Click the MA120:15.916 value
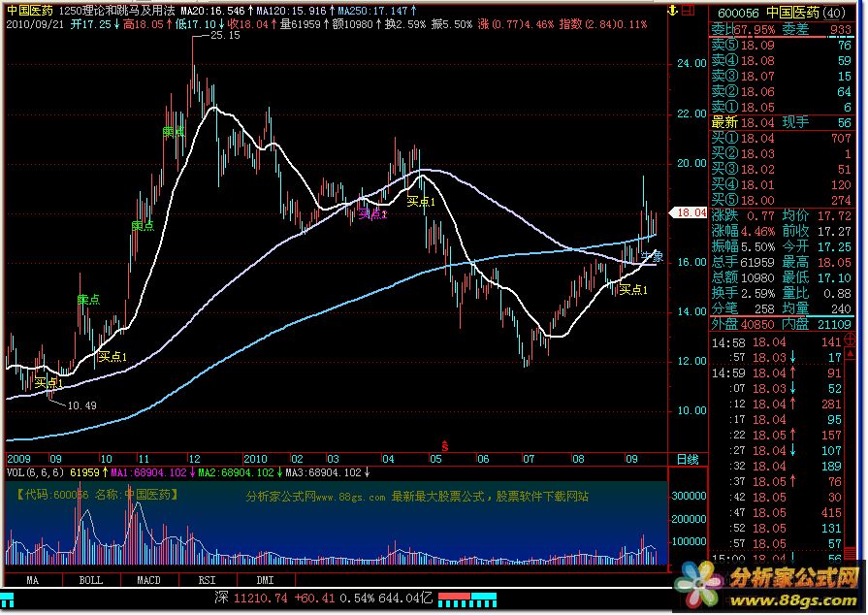 292,11
